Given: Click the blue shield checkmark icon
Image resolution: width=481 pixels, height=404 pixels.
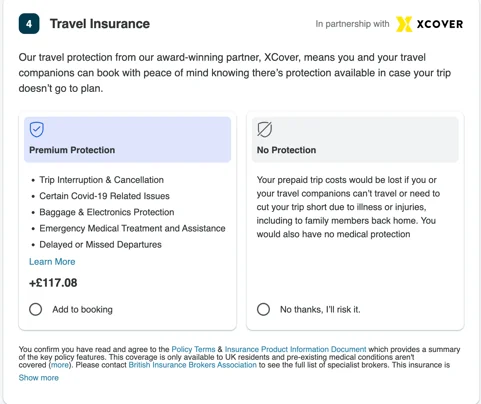Looking at the screenshot, I should (x=37, y=129).
